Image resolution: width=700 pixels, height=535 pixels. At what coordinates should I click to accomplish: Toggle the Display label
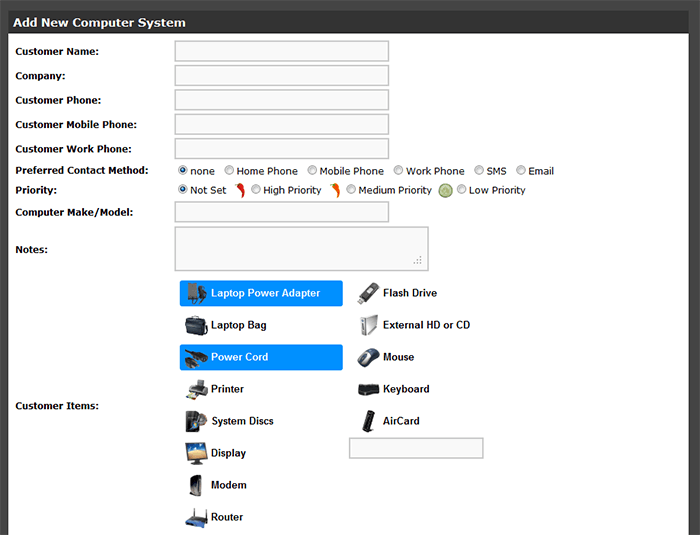pos(228,453)
